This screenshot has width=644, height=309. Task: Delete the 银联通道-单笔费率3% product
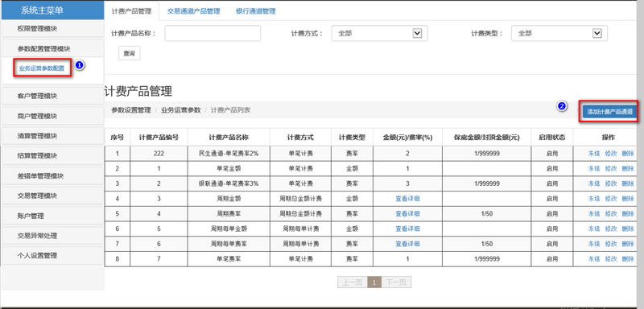628,183
